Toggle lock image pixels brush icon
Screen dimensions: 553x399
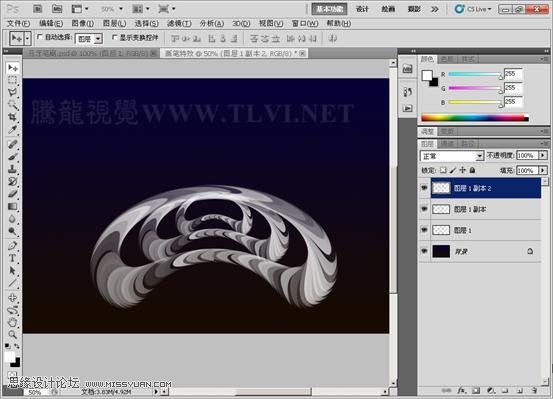coord(453,170)
